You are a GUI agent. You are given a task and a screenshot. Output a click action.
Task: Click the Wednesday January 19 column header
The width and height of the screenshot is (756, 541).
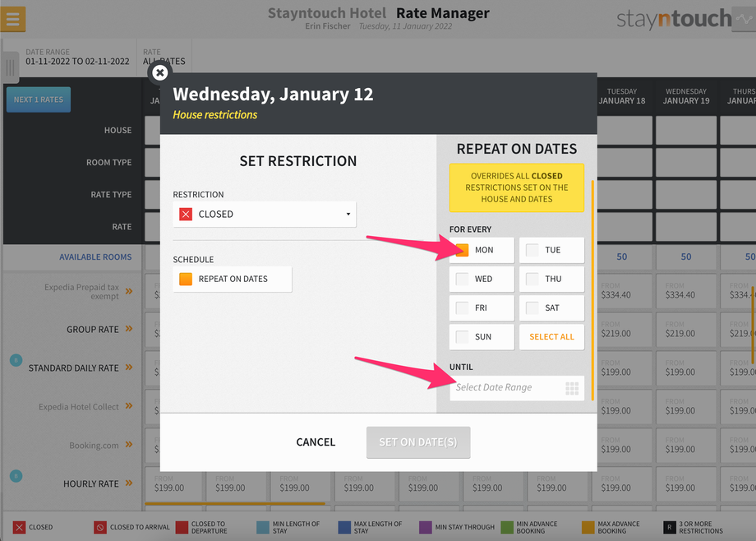(685, 96)
